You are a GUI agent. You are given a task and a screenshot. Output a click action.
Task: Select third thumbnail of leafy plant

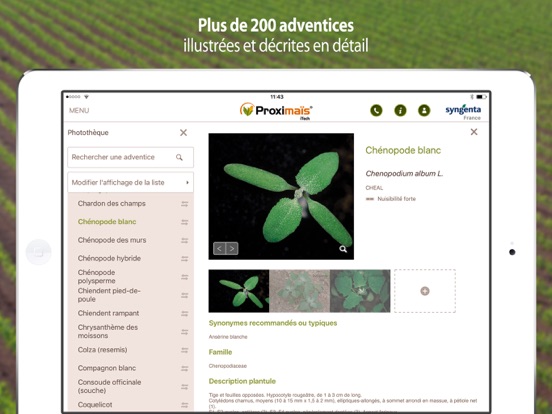coord(360,291)
